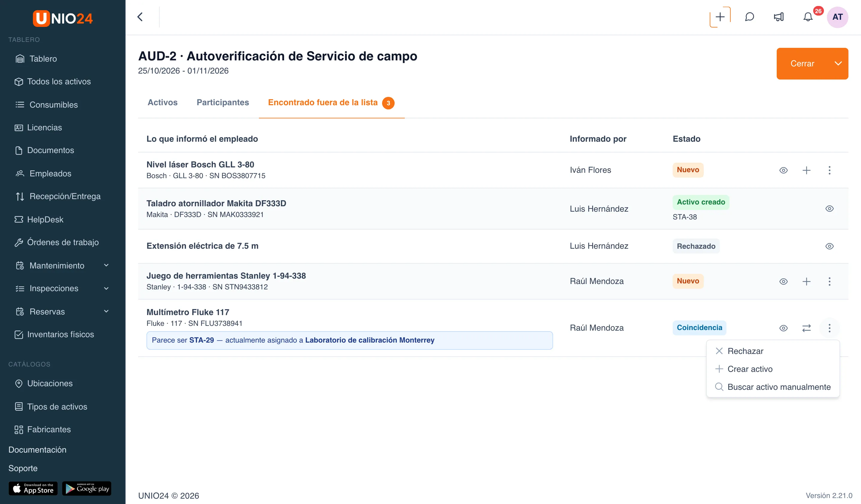View details eye icon for Makita DF333D
The width and height of the screenshot is (861, 504).
(829, 208)
